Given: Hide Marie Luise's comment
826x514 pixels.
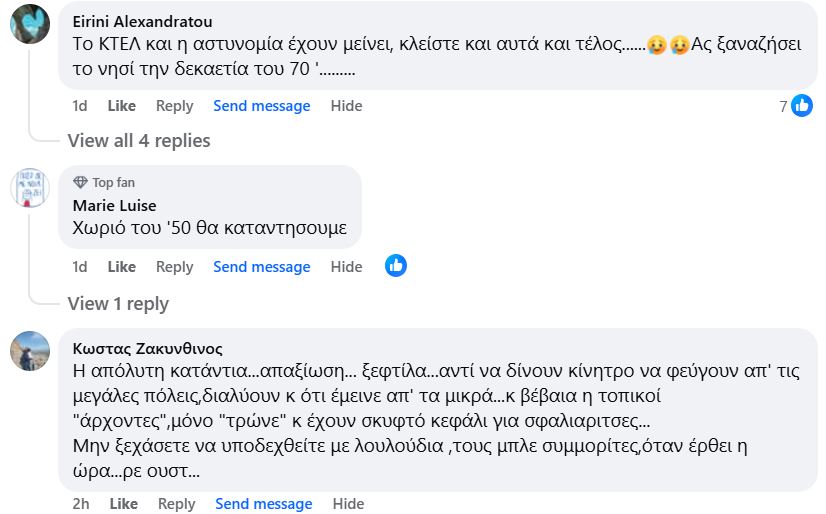Looking at the screenshot, I should click(346, 267).
